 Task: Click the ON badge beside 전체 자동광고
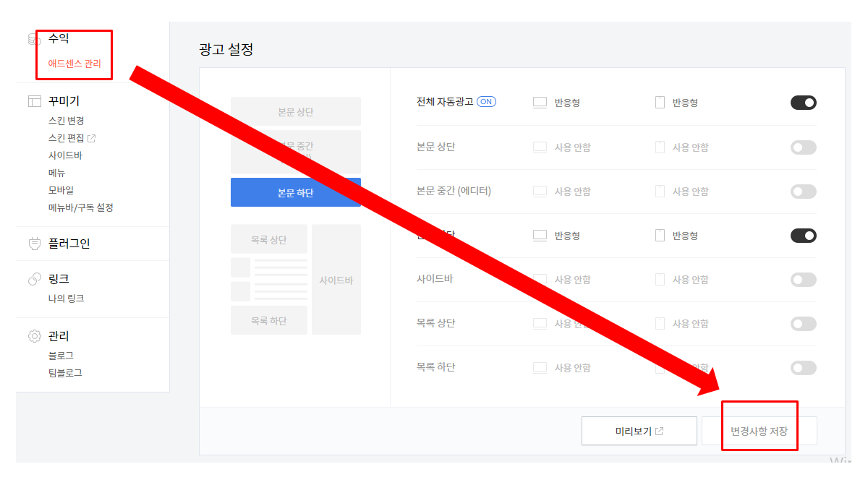486,102
